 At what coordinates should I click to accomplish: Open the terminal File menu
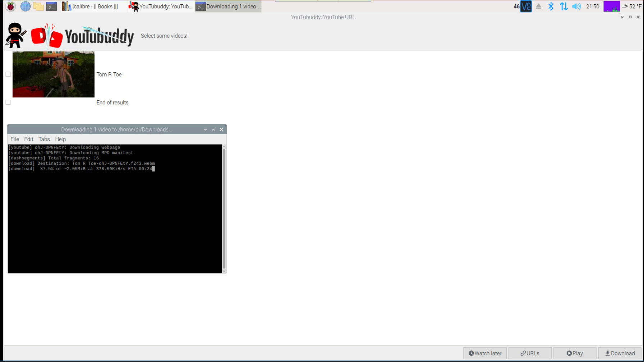coord(15,139)
